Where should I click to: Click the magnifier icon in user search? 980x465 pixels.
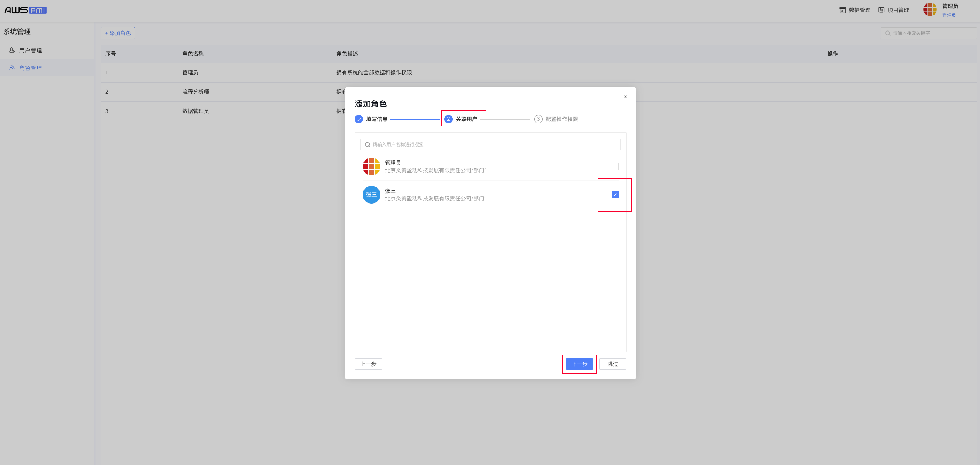point(367,145)
